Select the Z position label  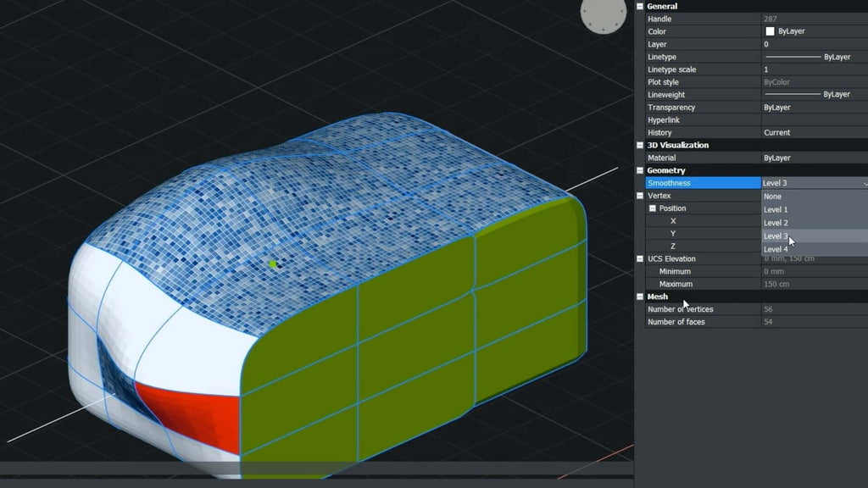[x=673, y=247]
